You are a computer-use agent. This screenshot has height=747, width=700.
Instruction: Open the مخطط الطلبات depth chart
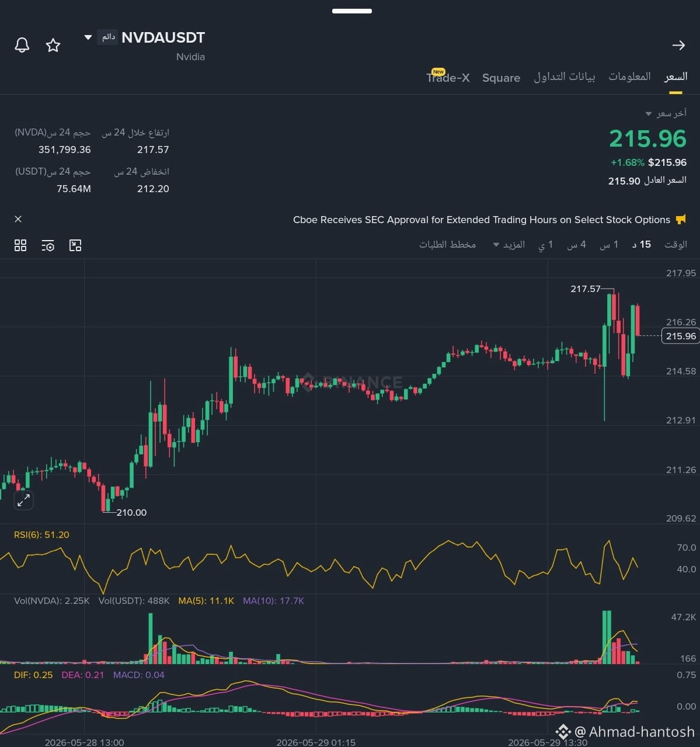click(x=447, y=244)
